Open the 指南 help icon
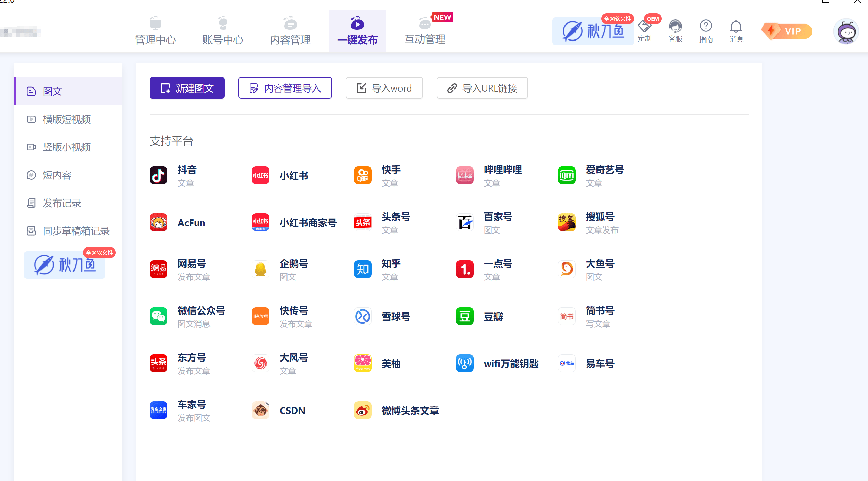 click(x=706, y=31)
